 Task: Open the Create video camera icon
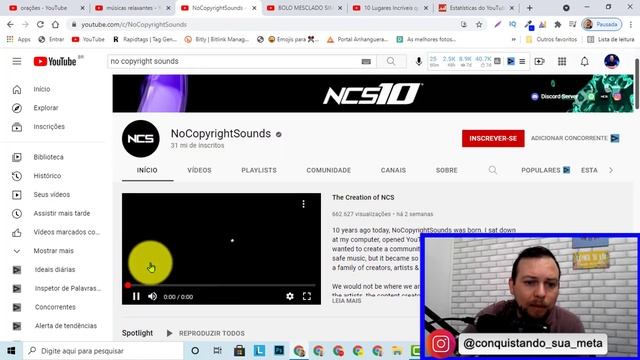click(540, 61)
